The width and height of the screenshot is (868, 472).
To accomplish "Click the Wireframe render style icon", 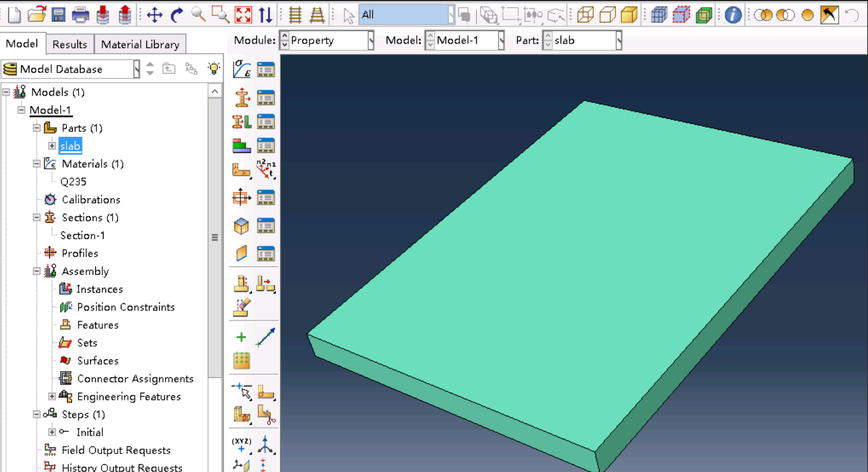I will click(x=585, y=14).
